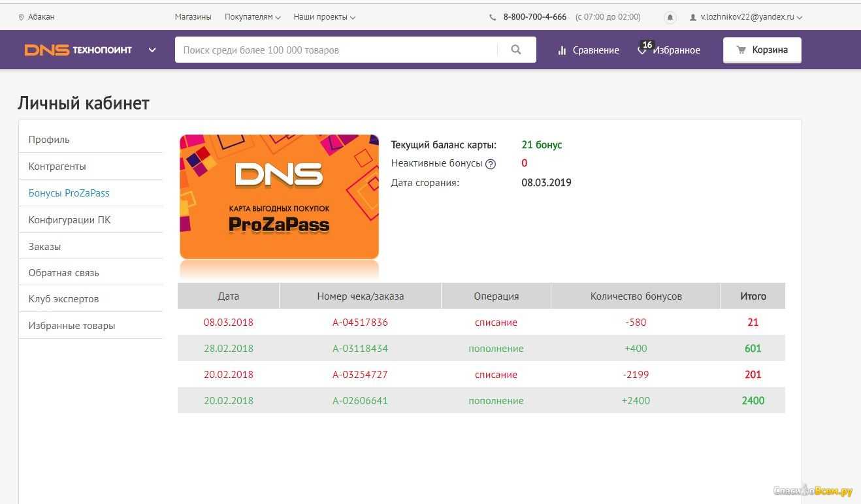The height and width of the screenshot is (504, 861).
Task: Click the Избранное heart icon with badge 16
Action: [643, 49]
